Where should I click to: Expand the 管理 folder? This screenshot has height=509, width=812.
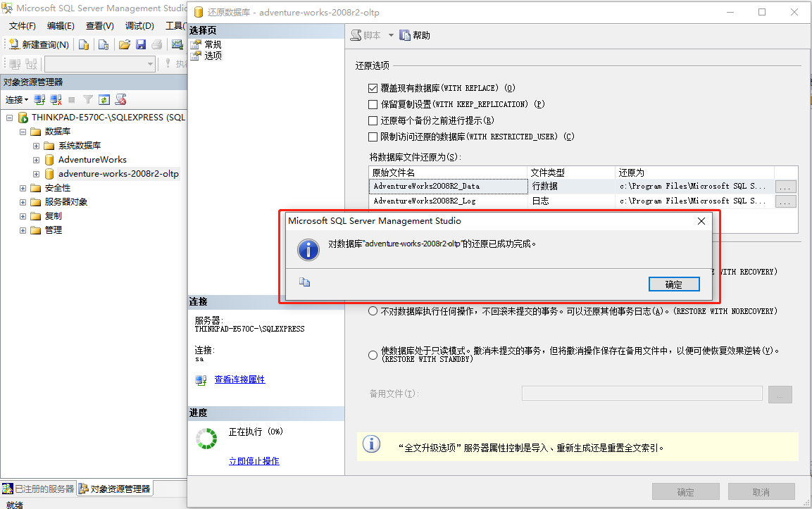[23, 230]
